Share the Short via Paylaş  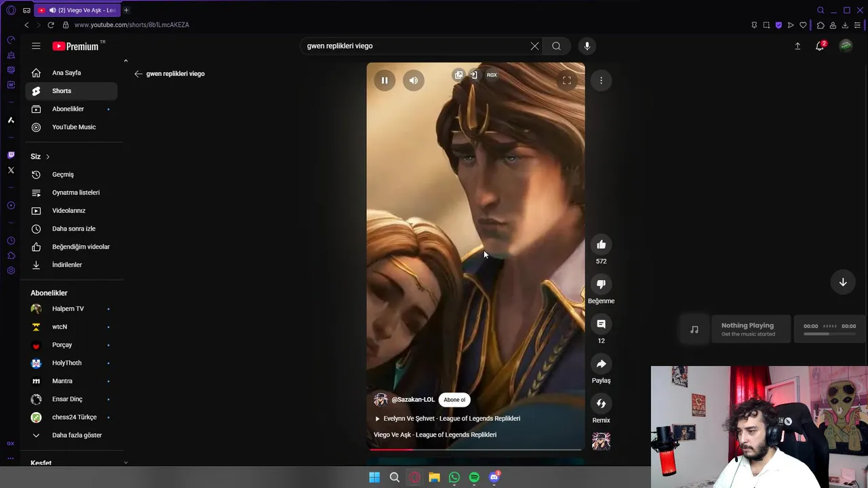coord(601,364)
